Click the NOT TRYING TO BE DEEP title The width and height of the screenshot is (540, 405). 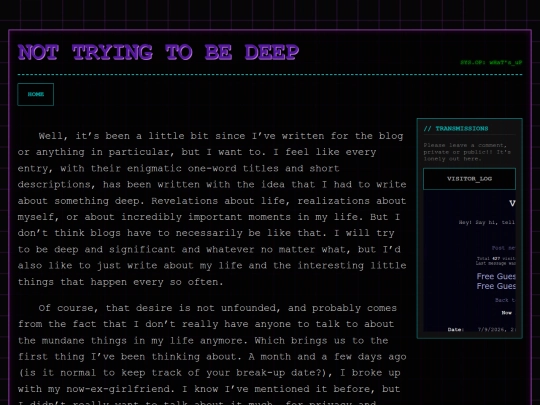pyautogui.click(x=158, y=52)
